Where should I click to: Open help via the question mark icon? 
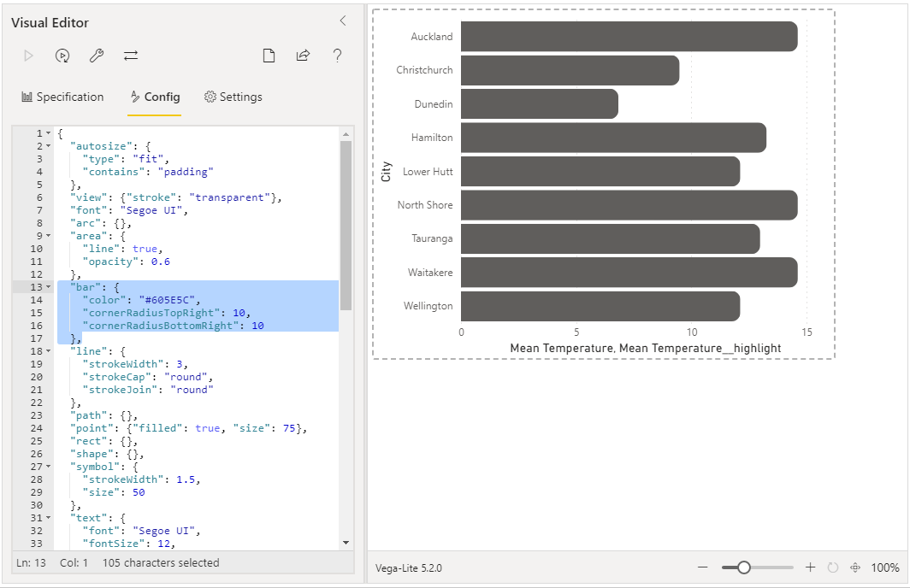tap(337, 56)
